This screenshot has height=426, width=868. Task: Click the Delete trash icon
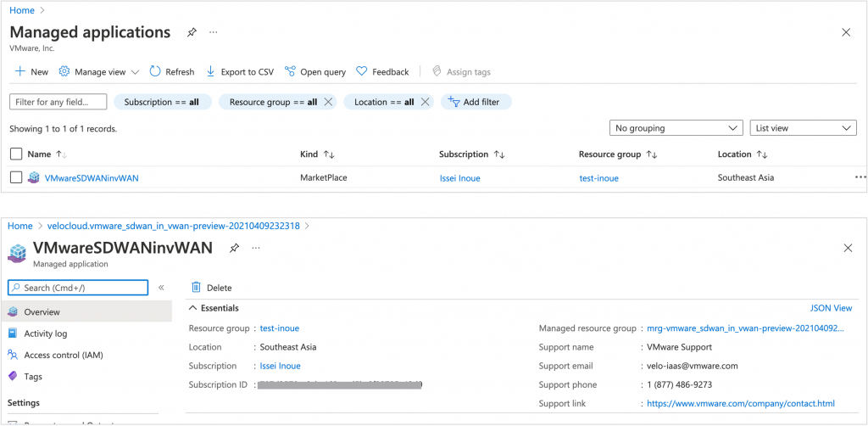tap(197, 288)
